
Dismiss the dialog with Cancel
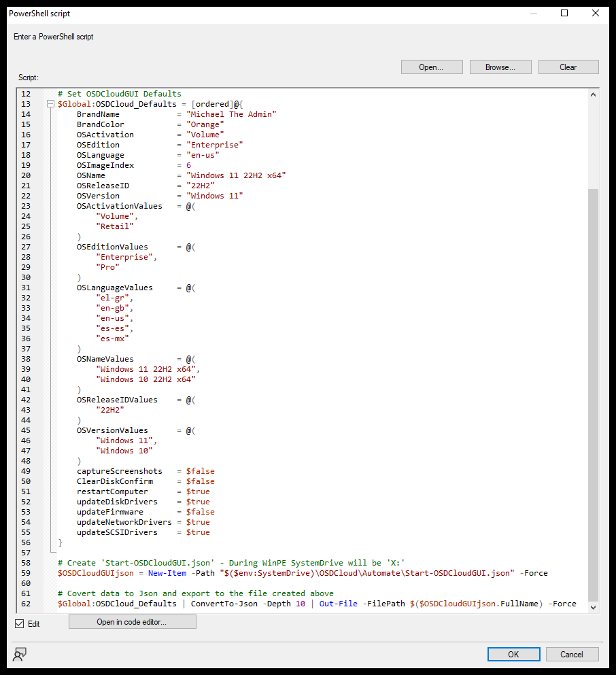(x=572, y=654)
